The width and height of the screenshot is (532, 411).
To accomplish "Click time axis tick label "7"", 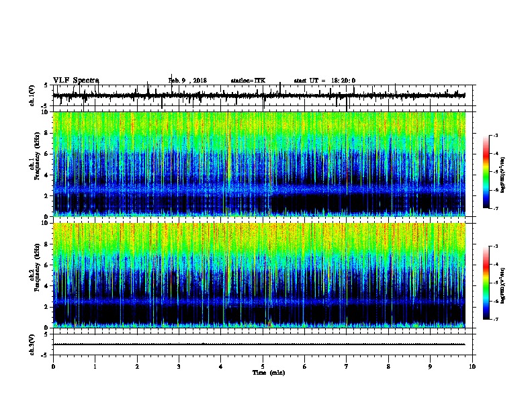I will pos(347,367).
